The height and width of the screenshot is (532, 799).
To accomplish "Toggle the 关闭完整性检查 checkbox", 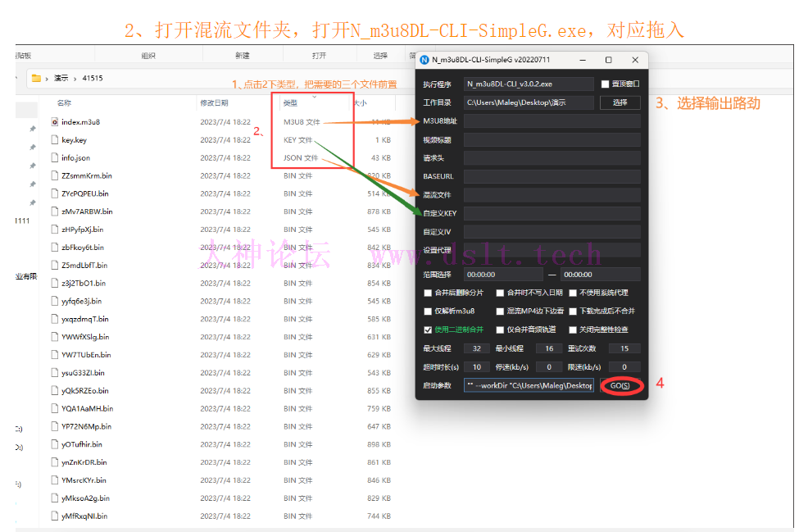I will [573, 330].
